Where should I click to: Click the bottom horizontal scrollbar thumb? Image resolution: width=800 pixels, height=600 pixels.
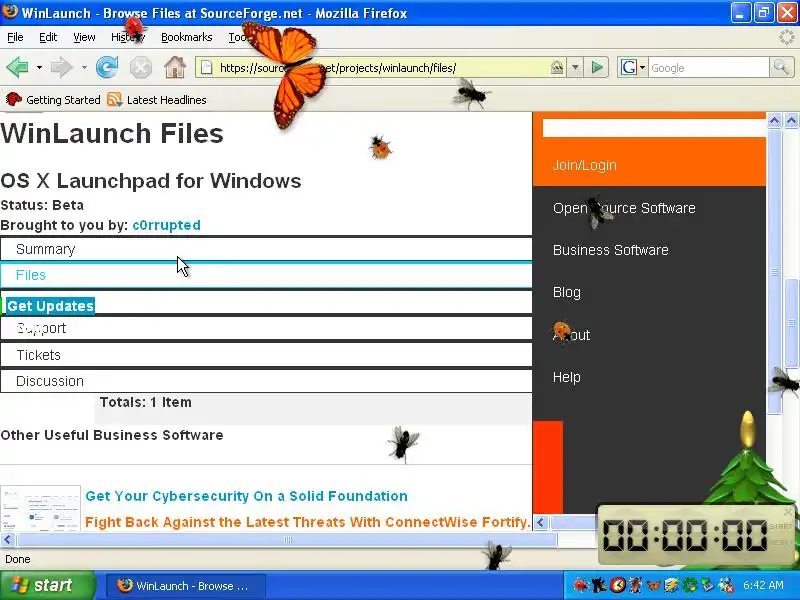coord(288,539)
